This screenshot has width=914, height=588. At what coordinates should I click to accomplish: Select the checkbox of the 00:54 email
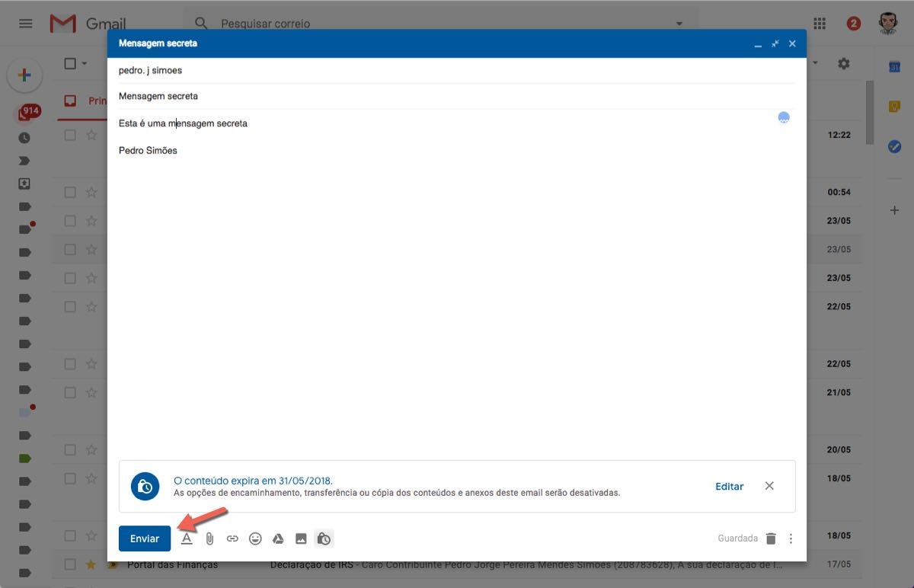coord(70,192)
